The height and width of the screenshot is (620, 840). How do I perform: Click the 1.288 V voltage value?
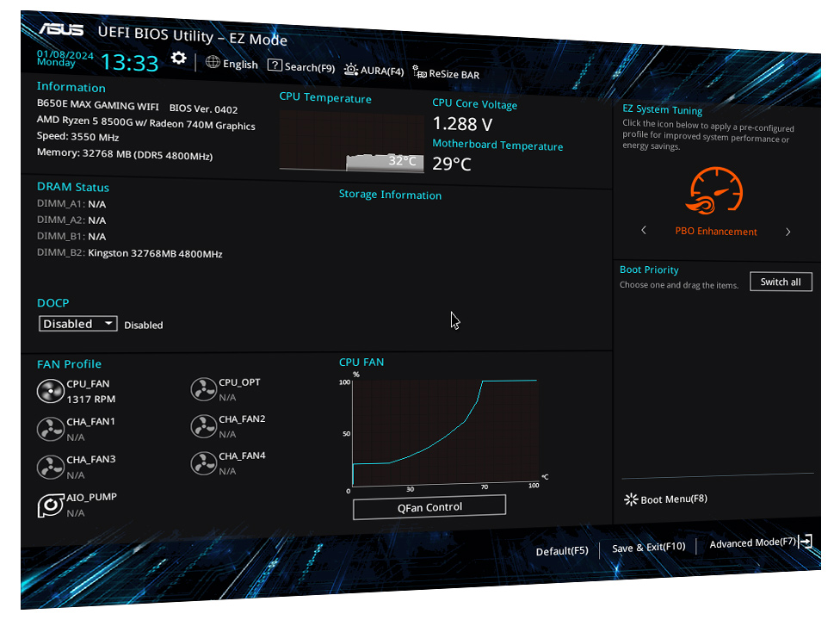462,124
